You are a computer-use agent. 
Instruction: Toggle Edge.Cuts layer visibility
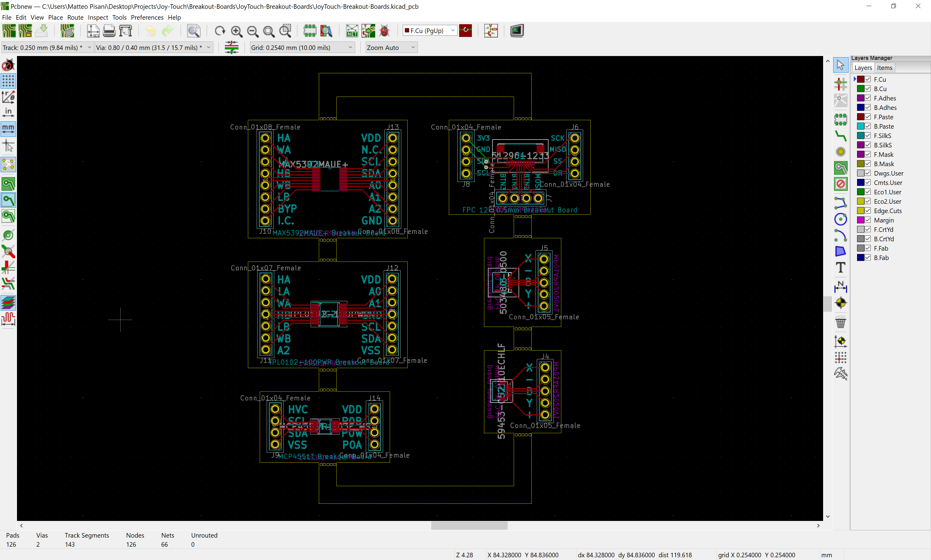pos(868,211)
